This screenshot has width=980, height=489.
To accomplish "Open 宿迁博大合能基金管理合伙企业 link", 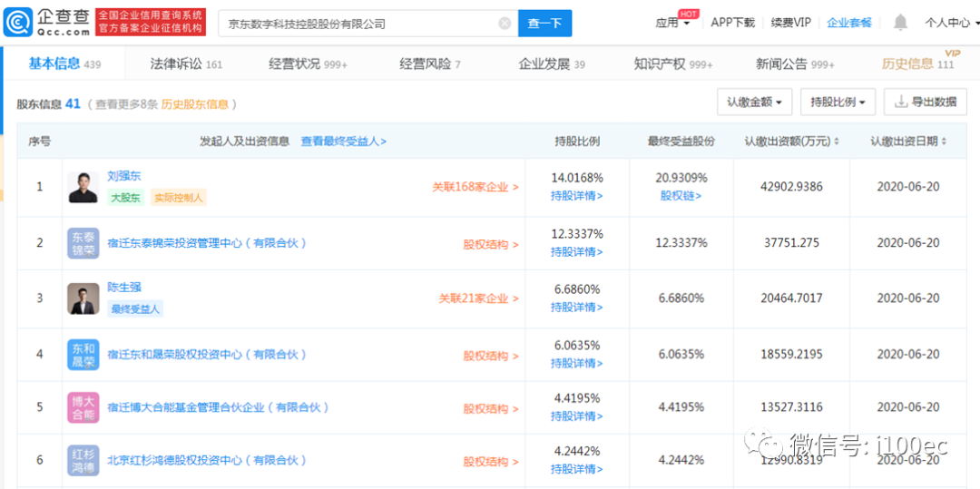I will (x=218, y=407).
